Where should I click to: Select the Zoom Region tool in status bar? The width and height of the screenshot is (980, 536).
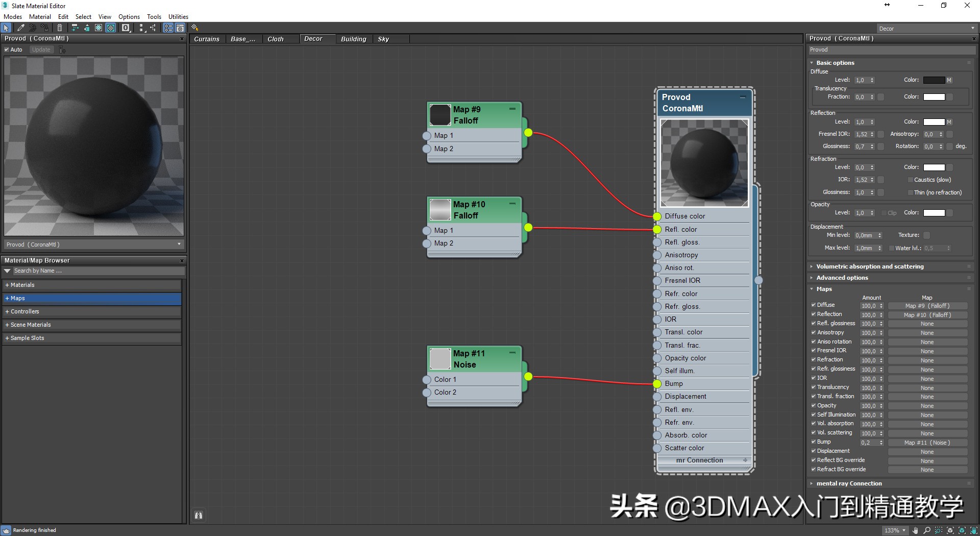click(x=939, y=531)
